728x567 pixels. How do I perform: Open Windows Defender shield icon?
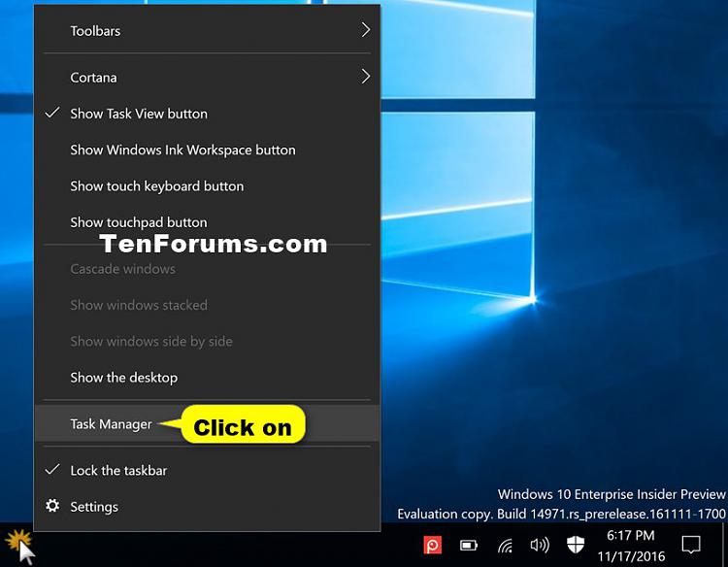pyautogui.click(x=576, y=545)
